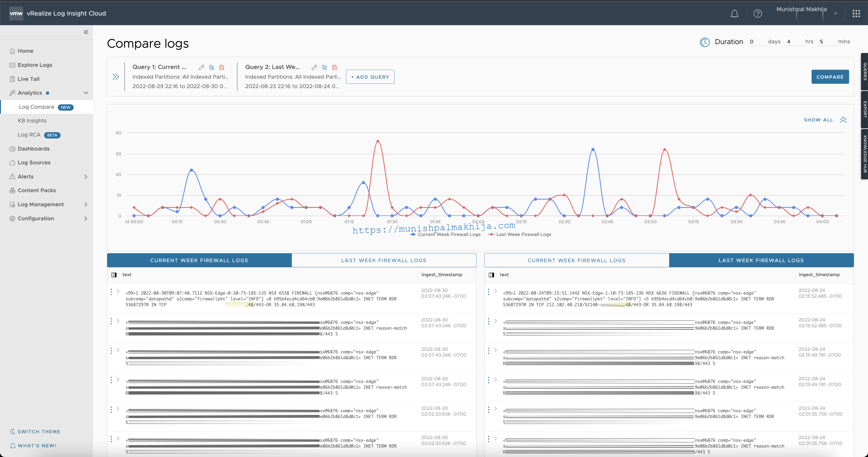The width and height of the screenshot is (868, 457).
Task: Open the help question mark icon
Action: [758, 14]
